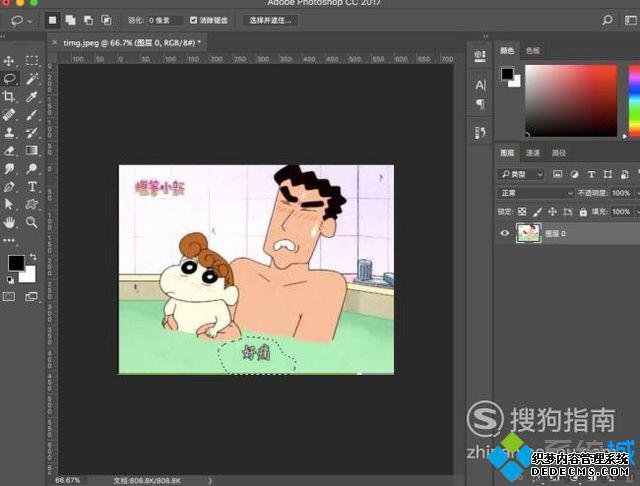Select the Eyedropper tool

pos(32,97)
